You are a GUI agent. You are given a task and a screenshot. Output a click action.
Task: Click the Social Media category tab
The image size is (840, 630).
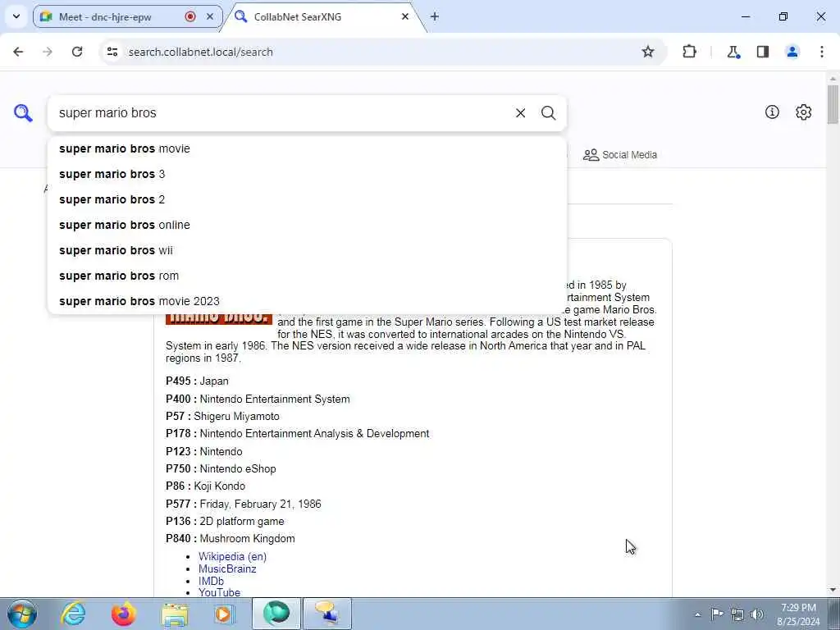[x=620, y=155]
